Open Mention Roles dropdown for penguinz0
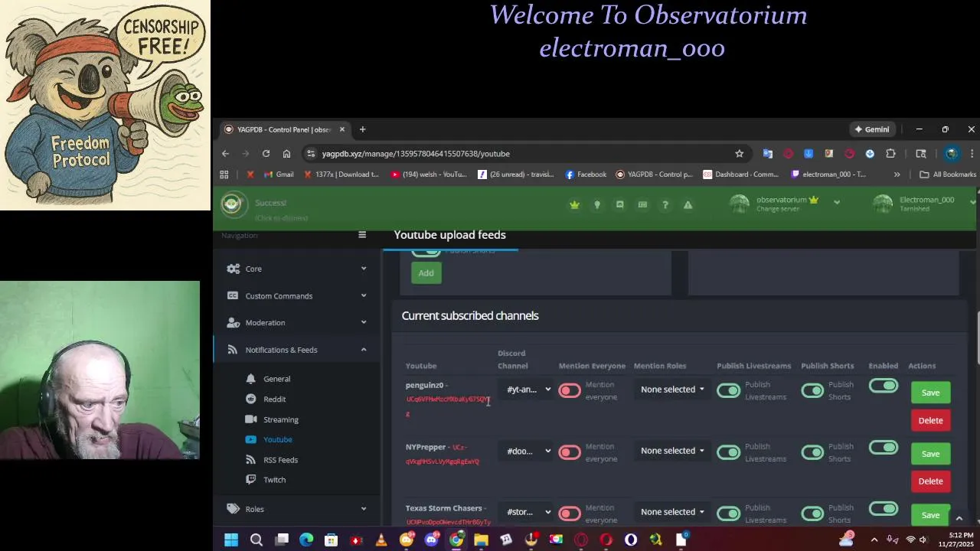The height and width of the screenshot is (551, 980). coord(672,390)
